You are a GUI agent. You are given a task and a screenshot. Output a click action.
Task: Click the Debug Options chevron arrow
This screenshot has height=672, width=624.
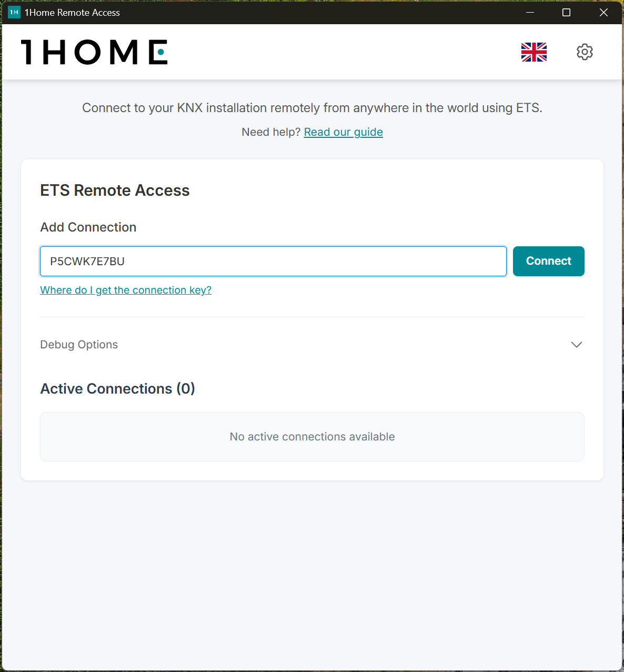576,344
